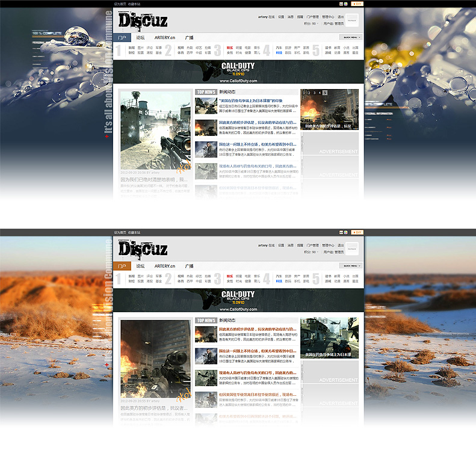Click the upper ADVERTISEMENT box on the orange-theme page
The width and height of the screenshot is (476, 456).
click(329, 372)
